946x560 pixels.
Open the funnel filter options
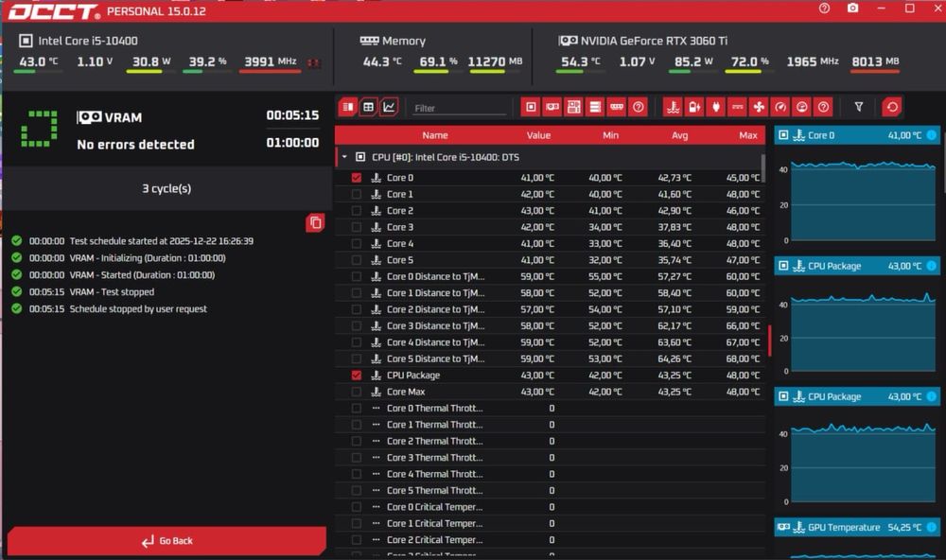[x=859, y=108]
